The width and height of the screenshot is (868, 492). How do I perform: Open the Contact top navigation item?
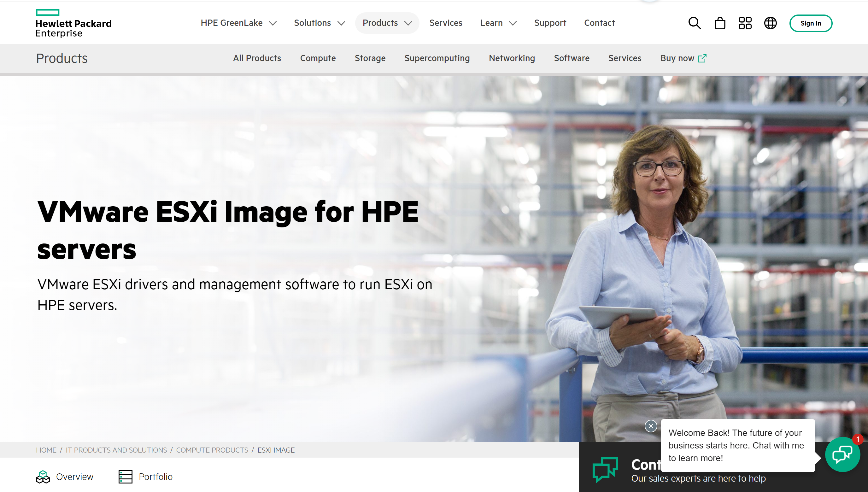pos(599,23)
